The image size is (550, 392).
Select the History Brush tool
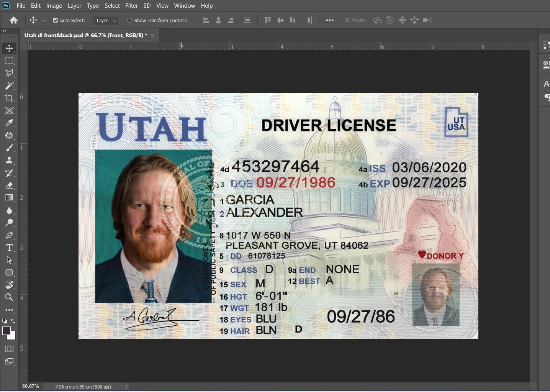pos(9,173)
